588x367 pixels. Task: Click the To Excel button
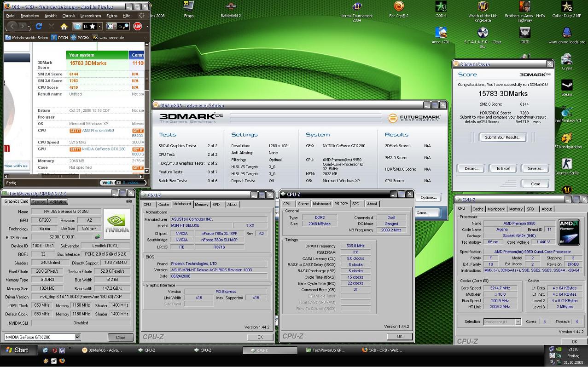(503, 168)
